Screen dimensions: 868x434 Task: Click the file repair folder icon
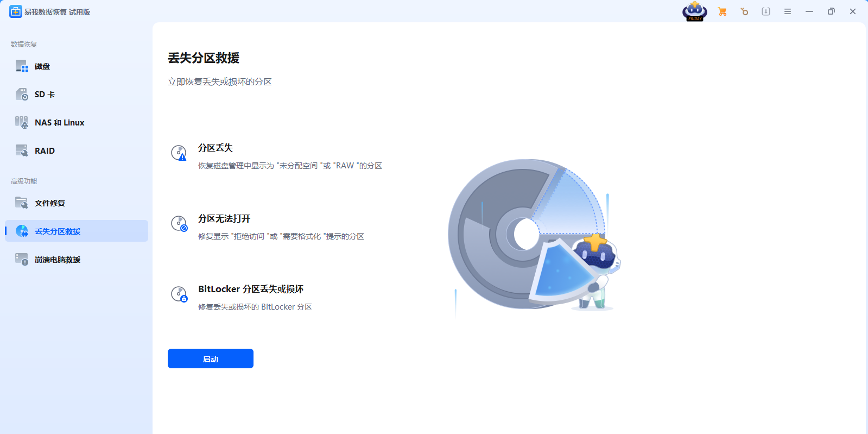pyautogui.click(x=22, y=203)
